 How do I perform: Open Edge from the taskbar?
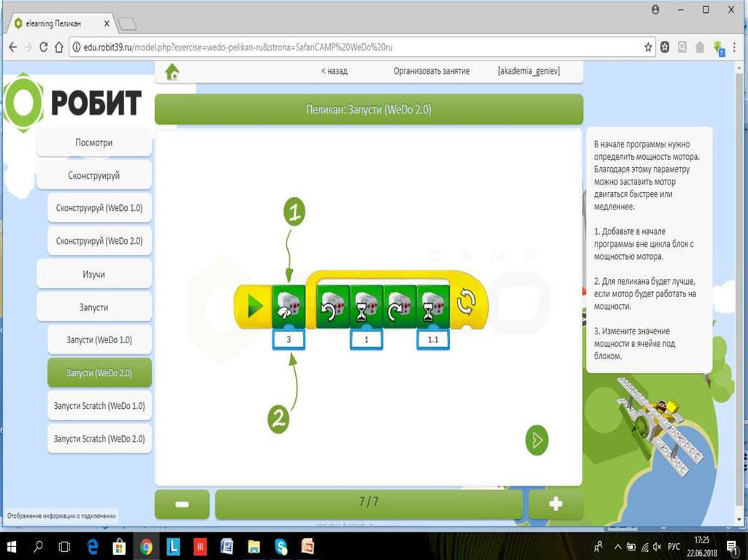pos(91,547)
